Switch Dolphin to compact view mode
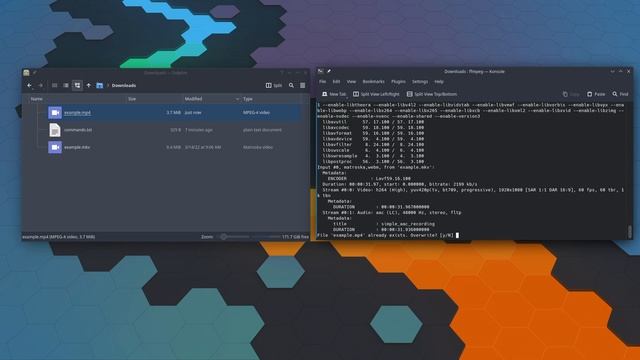This screenshot has height=360, width=640. [66, 86]
